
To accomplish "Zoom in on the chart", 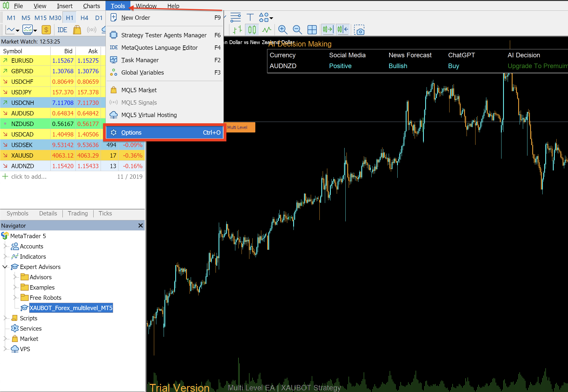I will [x=283, y=29].
